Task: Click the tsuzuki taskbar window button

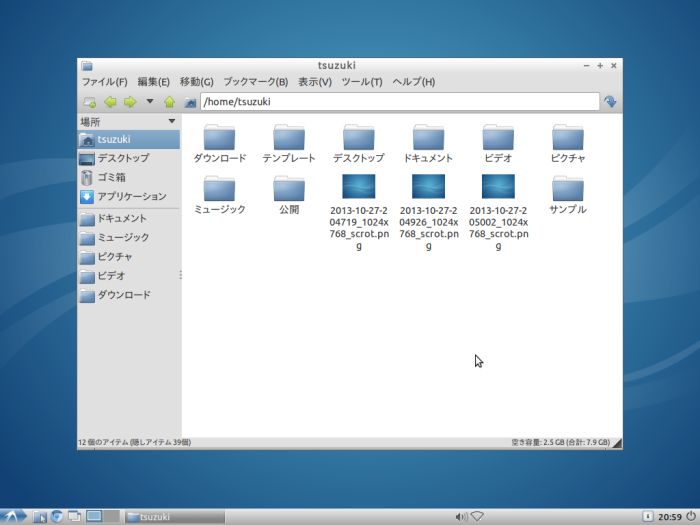Action: pyautogui.click(x=174, y=516)
